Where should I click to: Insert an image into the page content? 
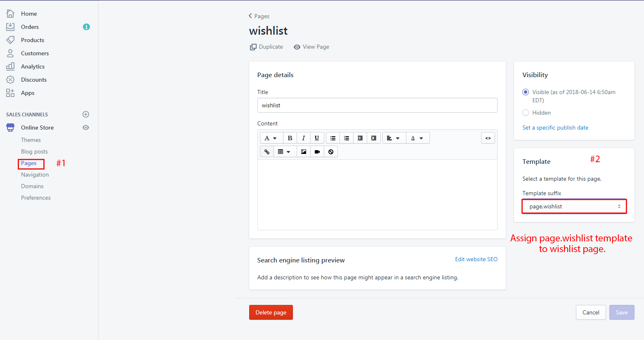pos(304,152)
